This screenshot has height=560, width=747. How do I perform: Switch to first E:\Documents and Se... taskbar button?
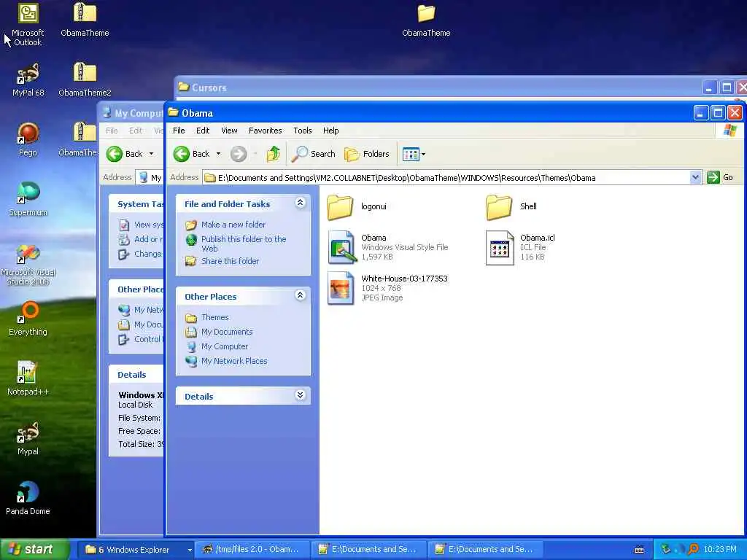(368, 550)
